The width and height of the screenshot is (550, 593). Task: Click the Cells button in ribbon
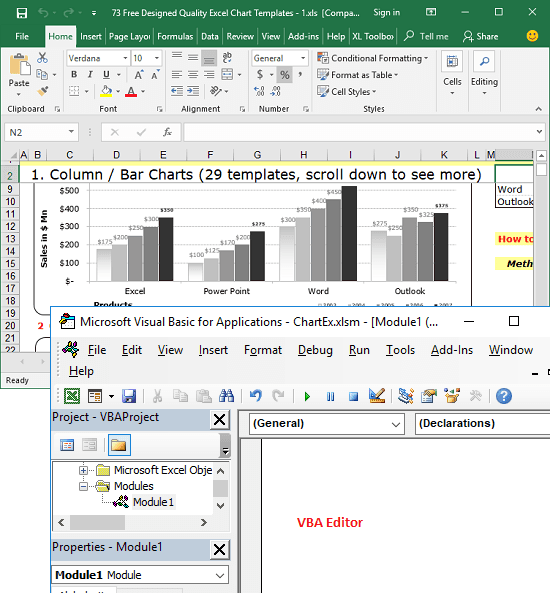click(452, 74)
